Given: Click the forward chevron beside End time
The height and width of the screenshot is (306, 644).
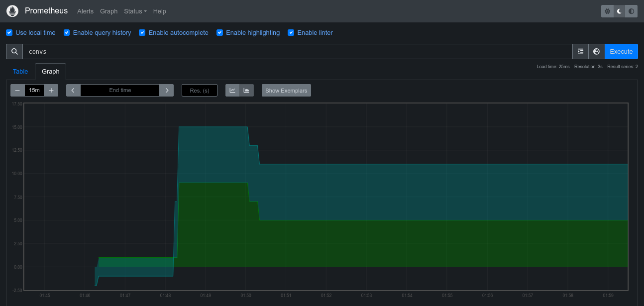Looking at the screenshot, I should (166, 90).
